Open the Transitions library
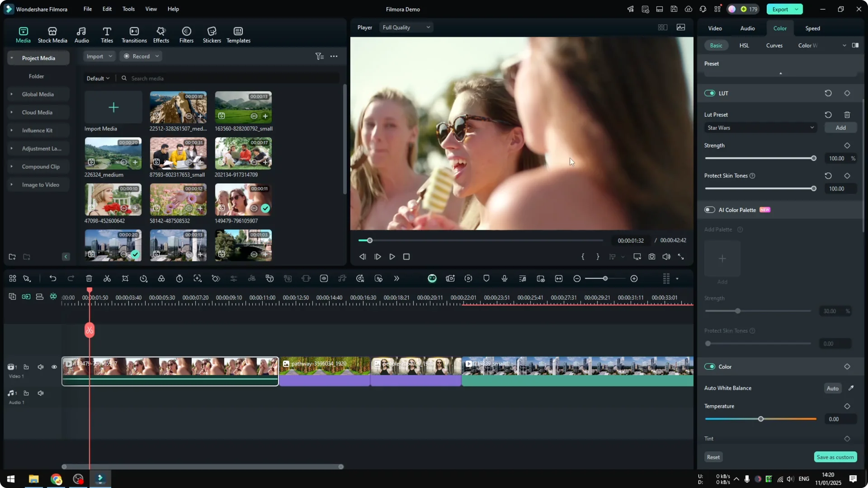Viewport: 868px width, 488px height. (x=134, y=35)
